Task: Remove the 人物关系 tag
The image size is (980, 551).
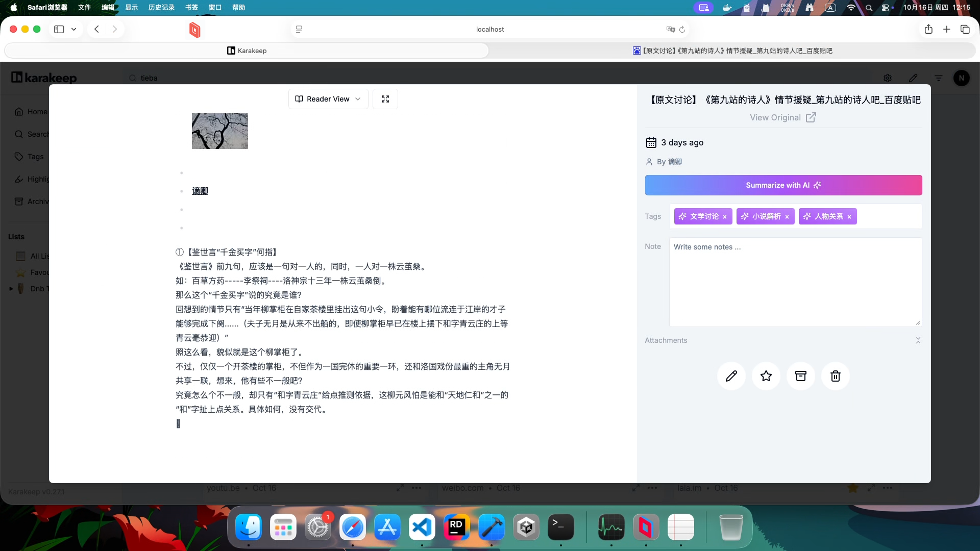Action: [x=849, y=217]
